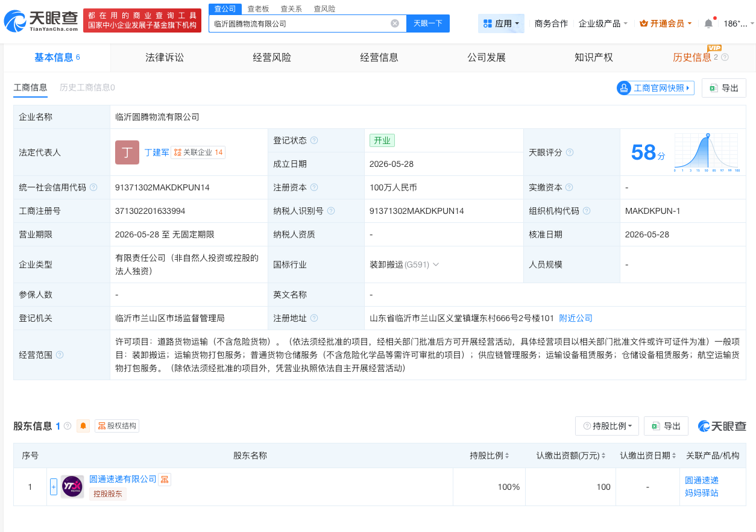Switch to the 公司发展 tab
The width and height of the screenshot is (756, 532).
pyautogui.click(x=487, y=57)
